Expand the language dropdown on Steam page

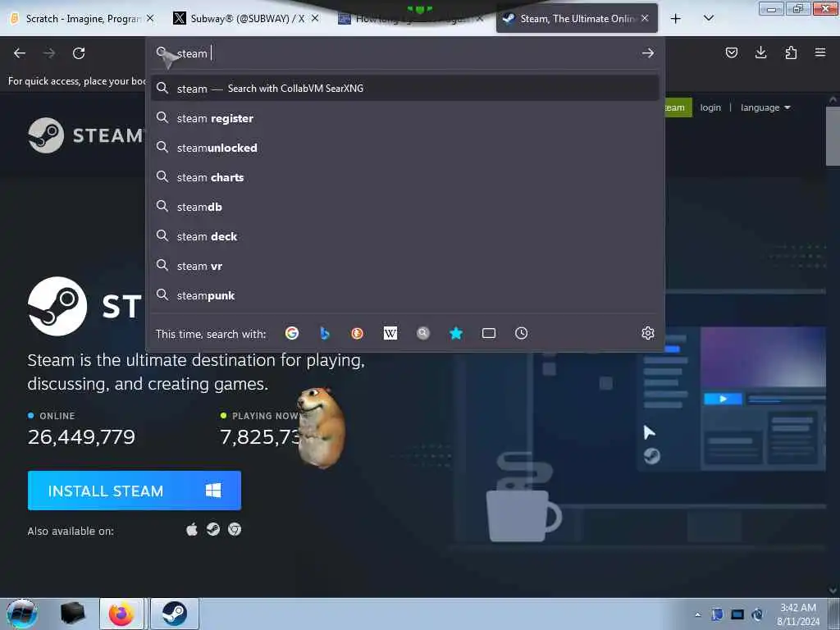[x=765, y=107]
